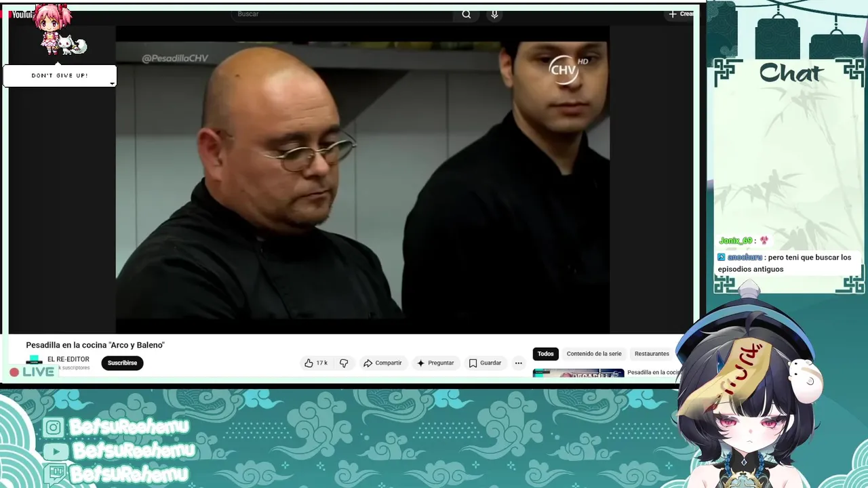Open the EL RE-EDITOR channel link
The width and height of the screenshot is (868, 488).
68,359
